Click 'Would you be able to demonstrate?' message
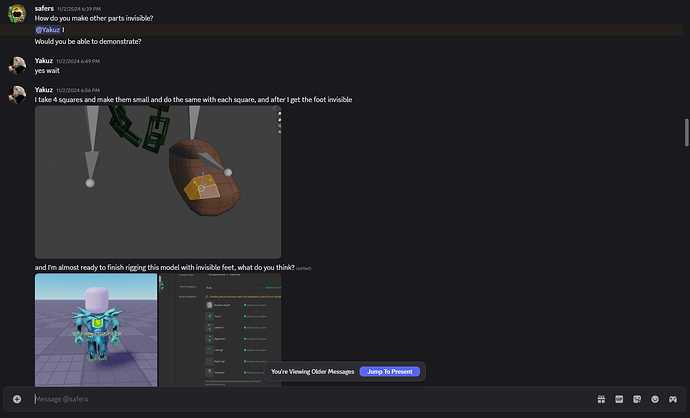 click(x=88, y=41)
